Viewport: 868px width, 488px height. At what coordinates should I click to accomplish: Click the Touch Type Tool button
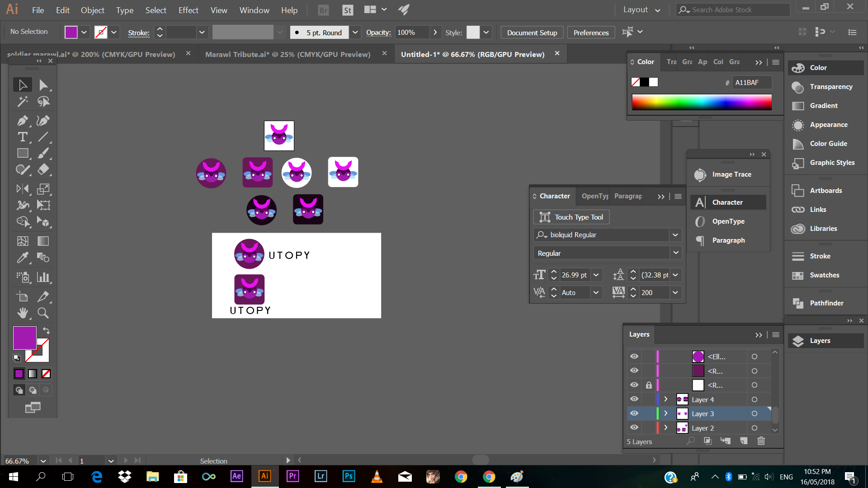click(x=571, y=217)
